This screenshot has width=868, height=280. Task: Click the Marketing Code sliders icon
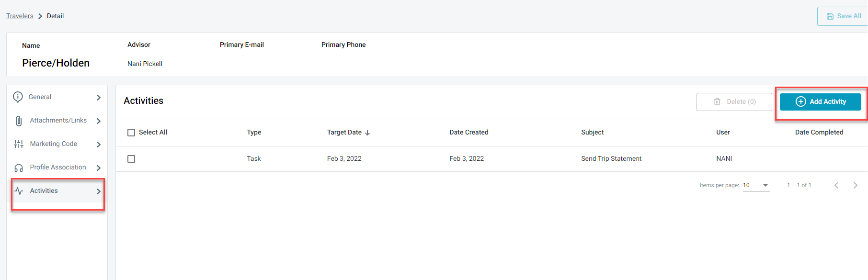(19, 144)
